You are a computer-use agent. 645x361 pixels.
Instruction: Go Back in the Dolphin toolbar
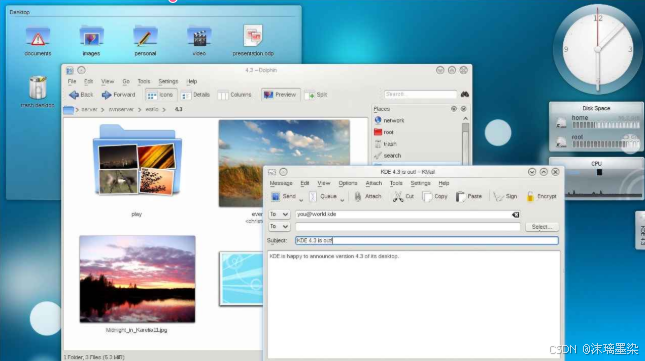point(81,95)
